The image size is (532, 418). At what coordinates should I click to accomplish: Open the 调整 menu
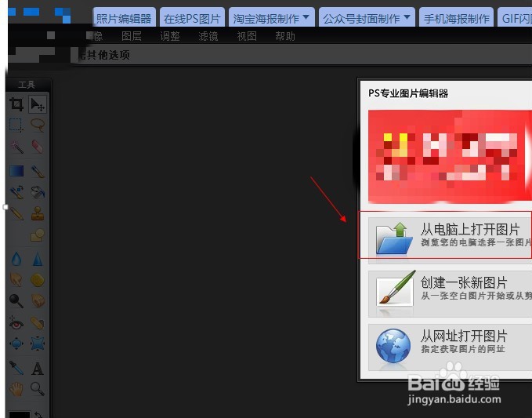pos(170,36)
